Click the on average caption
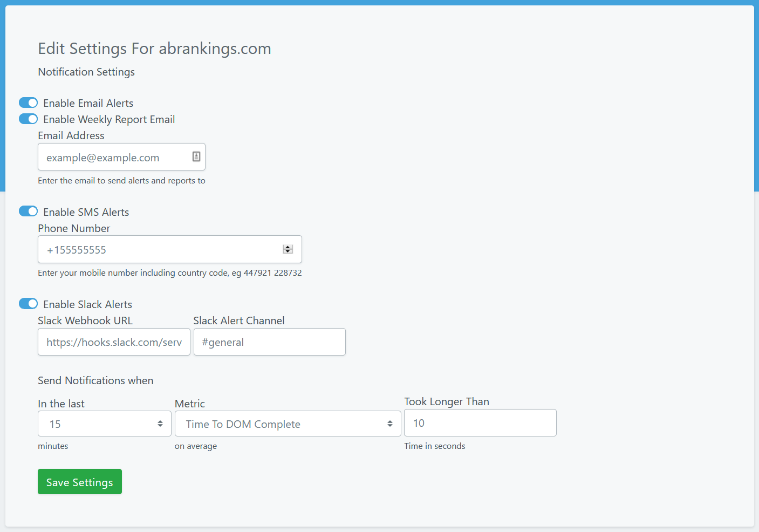This screenshot has height=532, width=759. (x=196, y=446)
